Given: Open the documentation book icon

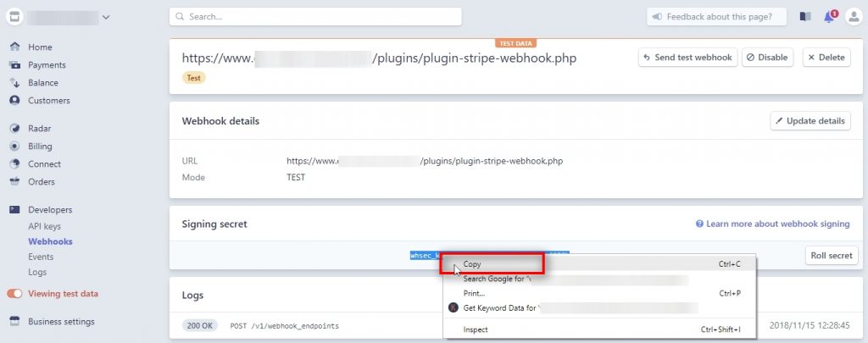Looking at the screenshot, I should [805, 17].
